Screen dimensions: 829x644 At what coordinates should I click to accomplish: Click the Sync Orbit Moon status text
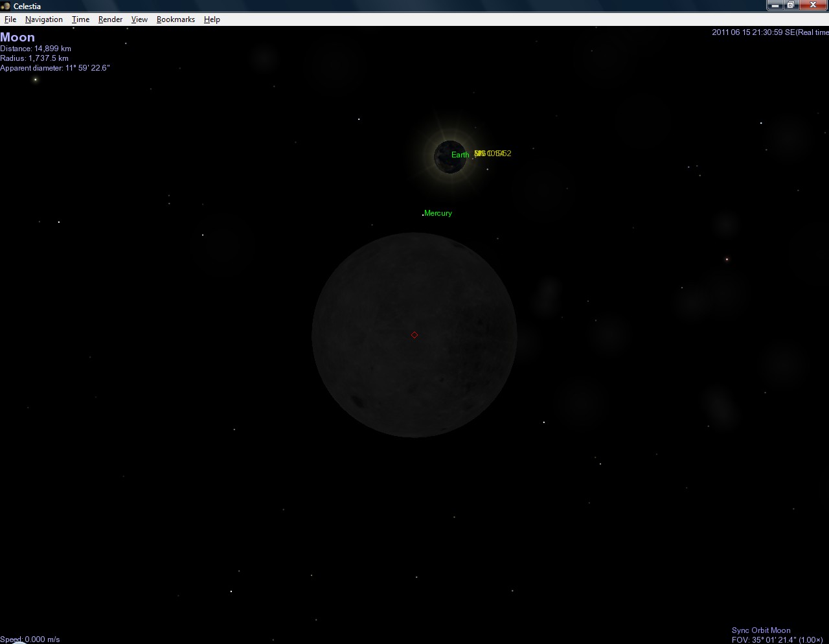760,630
